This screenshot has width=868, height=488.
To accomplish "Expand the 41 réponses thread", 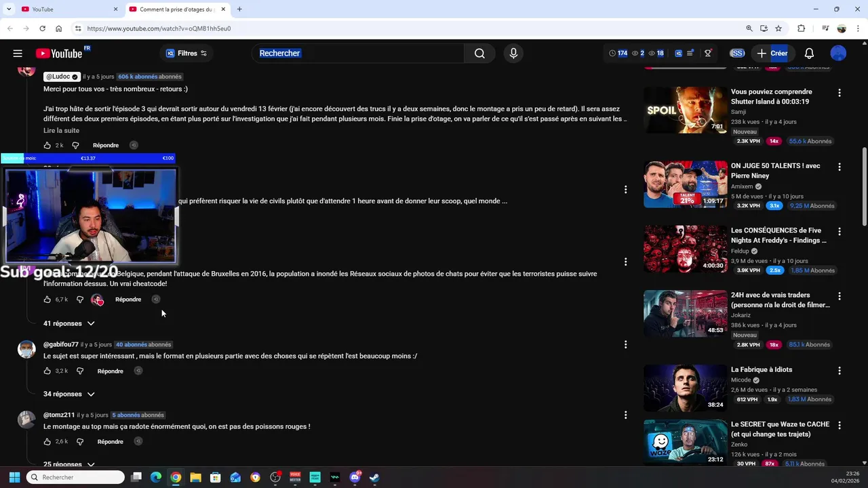I will pos(69,323).
